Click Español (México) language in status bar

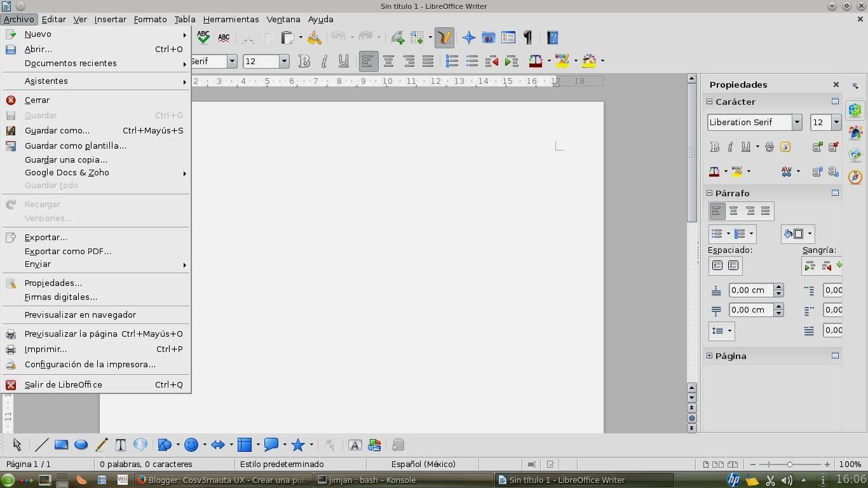pos(423,464)
